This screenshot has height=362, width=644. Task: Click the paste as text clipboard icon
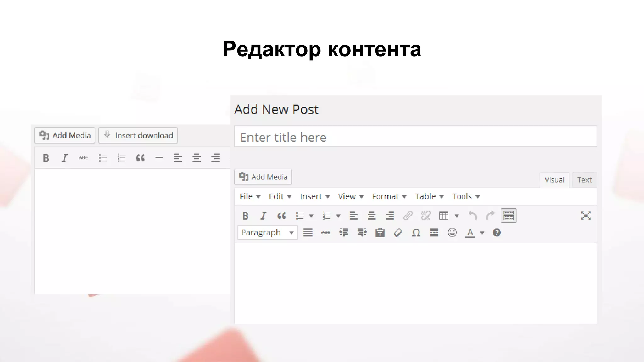coord(380,233)
